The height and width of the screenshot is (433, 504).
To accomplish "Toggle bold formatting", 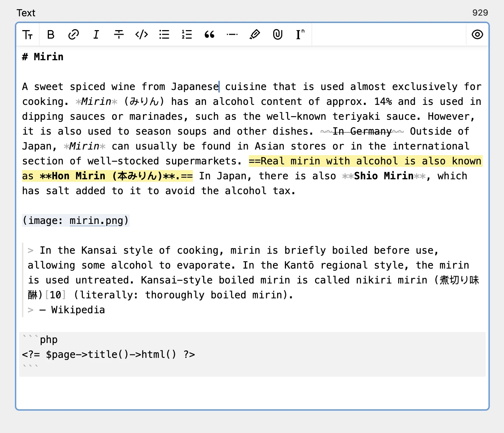I will point(51,35).
